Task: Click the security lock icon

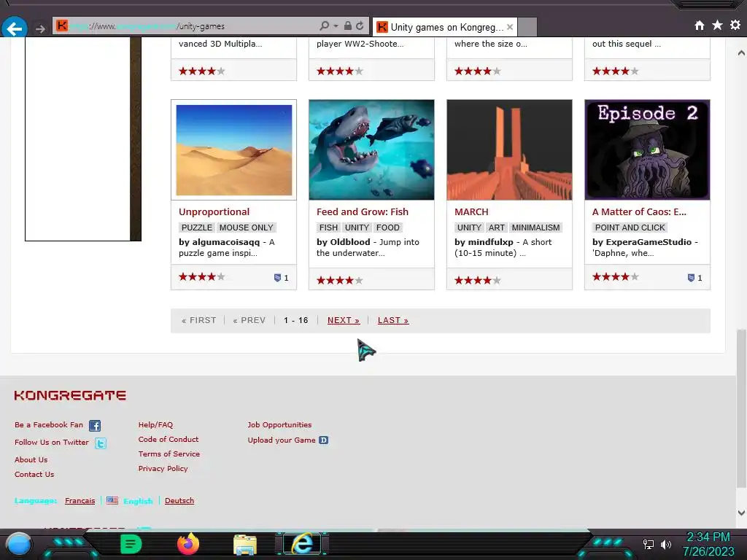Action: click(x=348, y=26)
